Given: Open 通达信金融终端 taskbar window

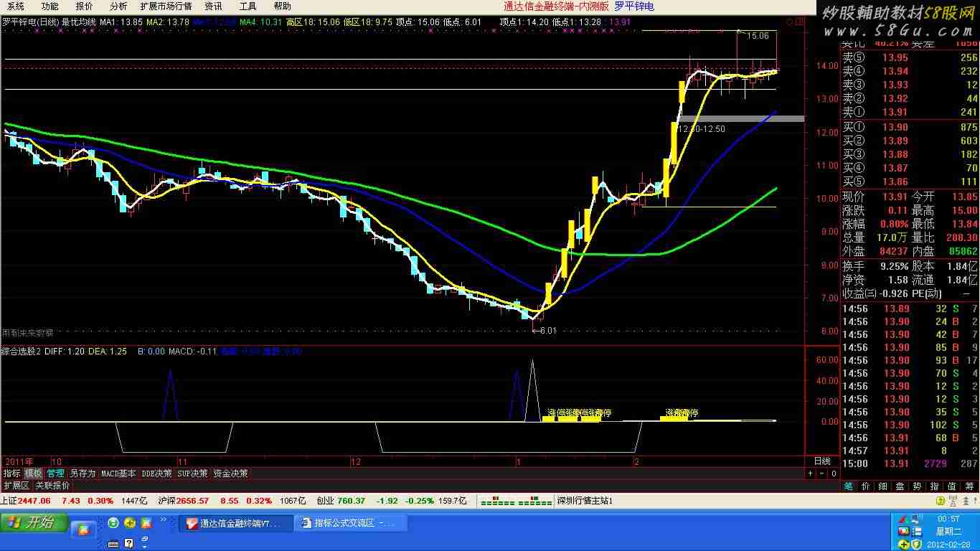Looking at the screenshot, I should [x=237, y=523].
